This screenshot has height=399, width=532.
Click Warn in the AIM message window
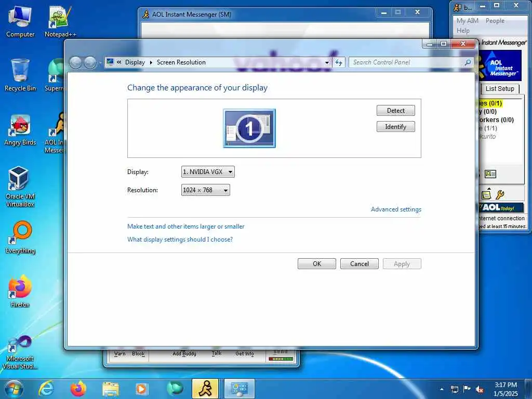pyautogui.click(x=120, y=353)
